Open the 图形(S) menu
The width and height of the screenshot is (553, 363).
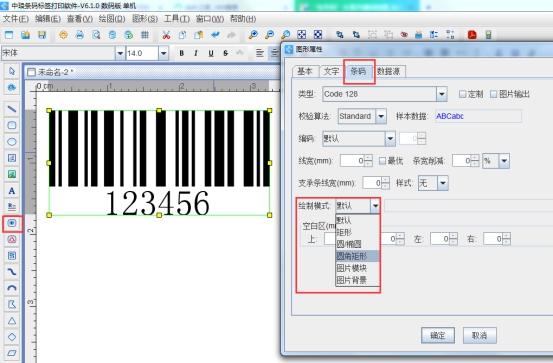pyautogui.click(x=145, y=19)
